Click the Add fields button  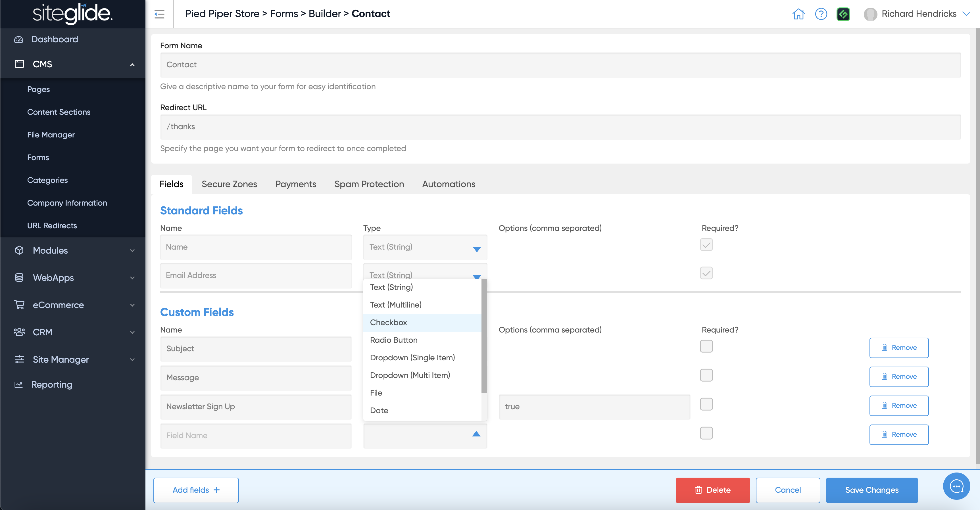click(x=195, y=490)
